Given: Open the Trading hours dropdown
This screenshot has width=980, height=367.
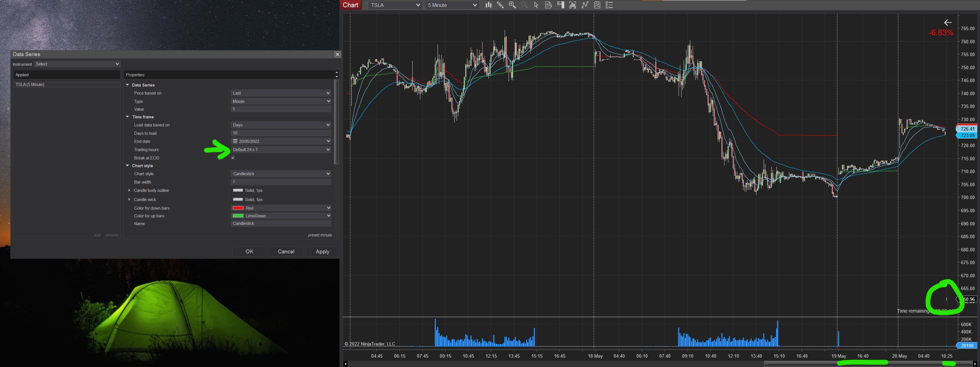Looking at the screenshot, I should [281, 150].
